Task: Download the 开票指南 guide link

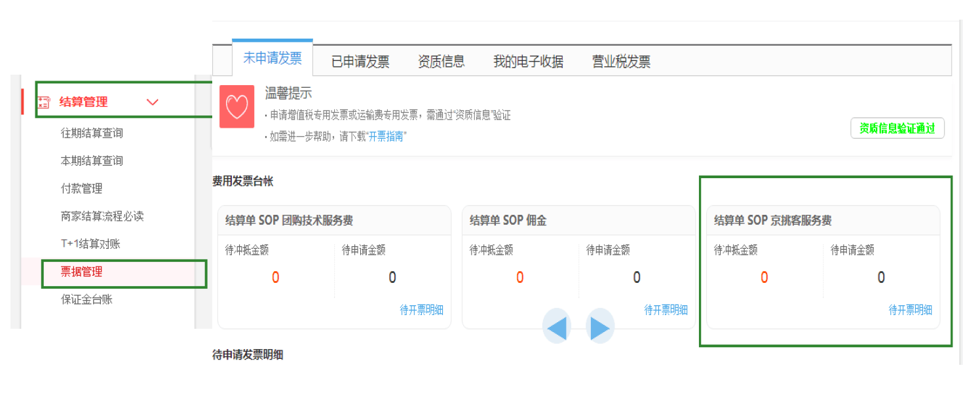Action: (x=386, y=136)
